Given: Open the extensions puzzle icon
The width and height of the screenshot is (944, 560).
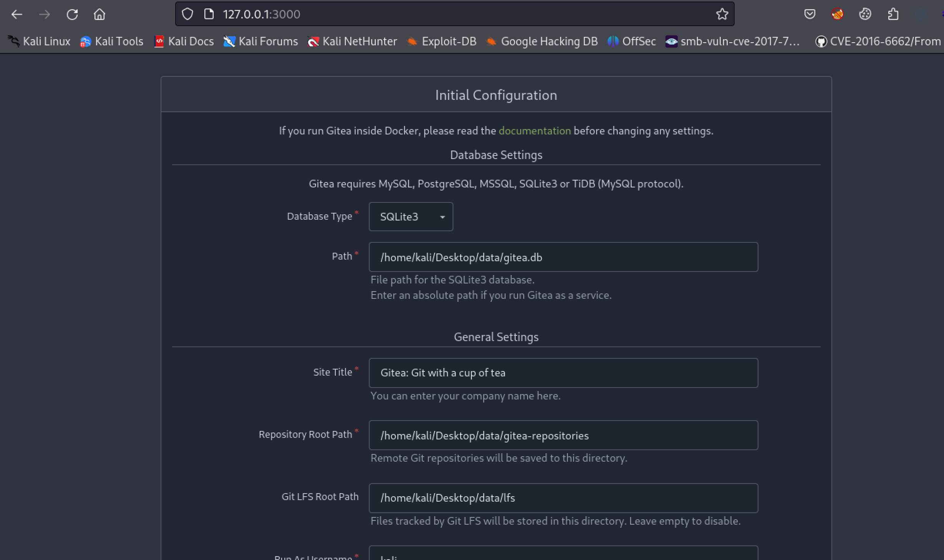Looking at the screenshot, I should tap(893, 14).
